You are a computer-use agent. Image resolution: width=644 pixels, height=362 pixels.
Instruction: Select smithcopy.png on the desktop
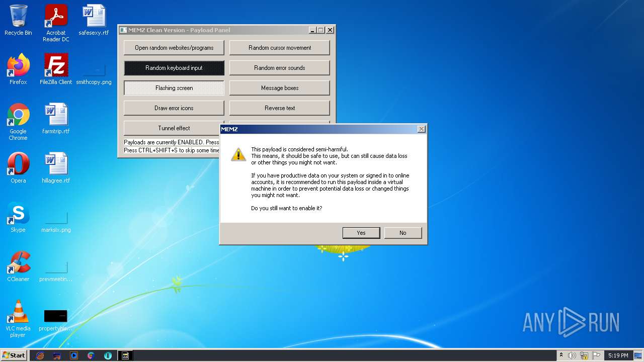click(x=94, y=74)
